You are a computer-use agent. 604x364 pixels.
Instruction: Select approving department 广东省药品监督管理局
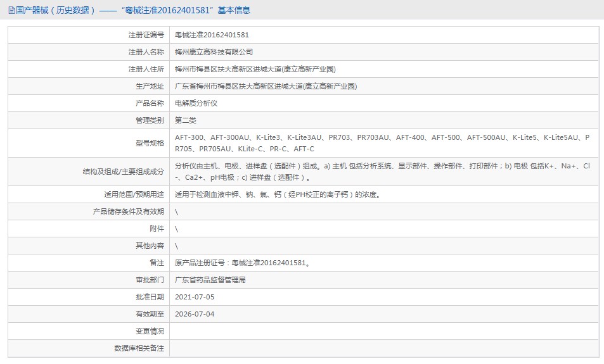pyautogui.click(x=210, y=280)
